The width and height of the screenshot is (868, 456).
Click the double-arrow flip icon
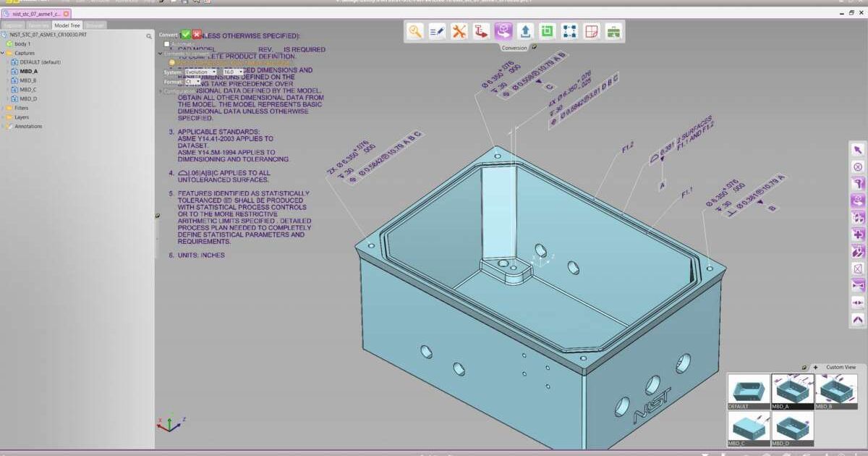(x=858, y=303)
